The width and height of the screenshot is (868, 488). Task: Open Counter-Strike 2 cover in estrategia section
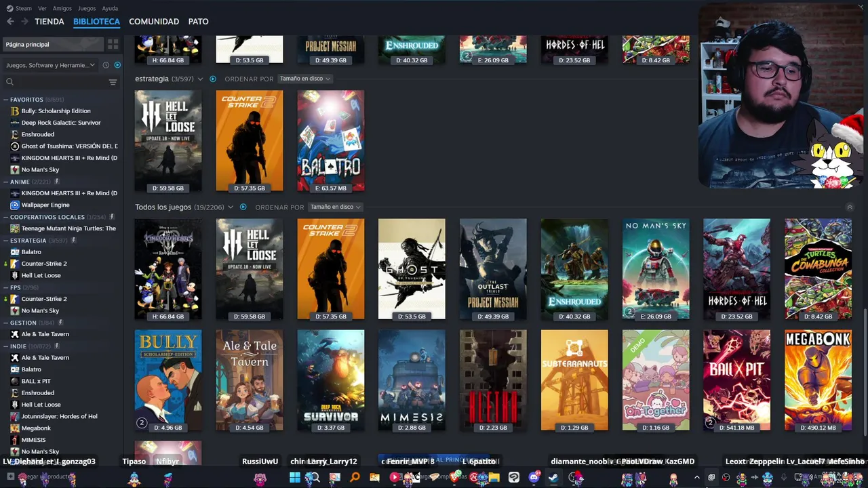click(250, 141)
